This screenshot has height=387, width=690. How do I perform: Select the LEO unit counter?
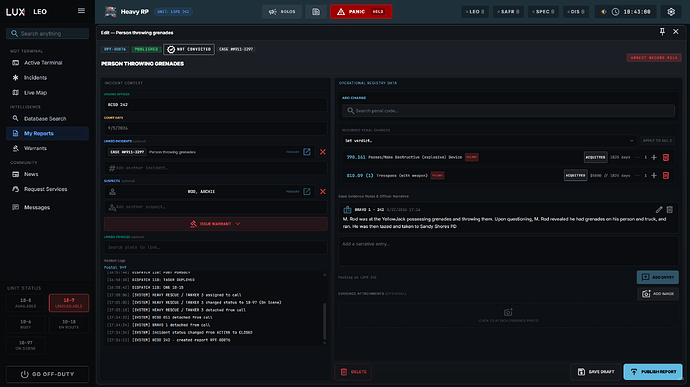(475, 12)
